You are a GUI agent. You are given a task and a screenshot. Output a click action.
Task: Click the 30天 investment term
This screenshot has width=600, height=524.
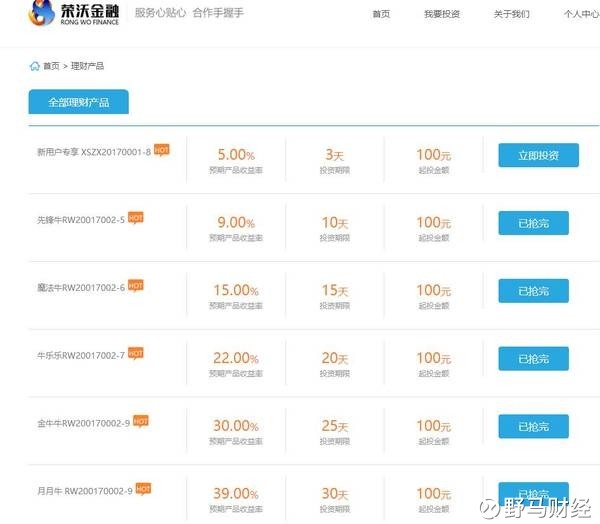[335, 493]
